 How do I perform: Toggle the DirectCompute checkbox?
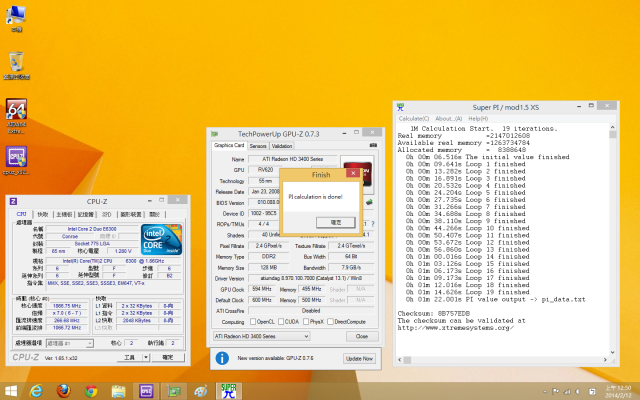point(330,322)
